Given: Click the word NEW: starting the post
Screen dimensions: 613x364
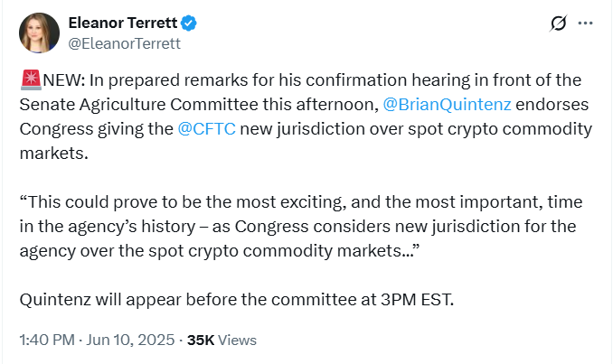Looking at the screenshot, I should 64,80.
